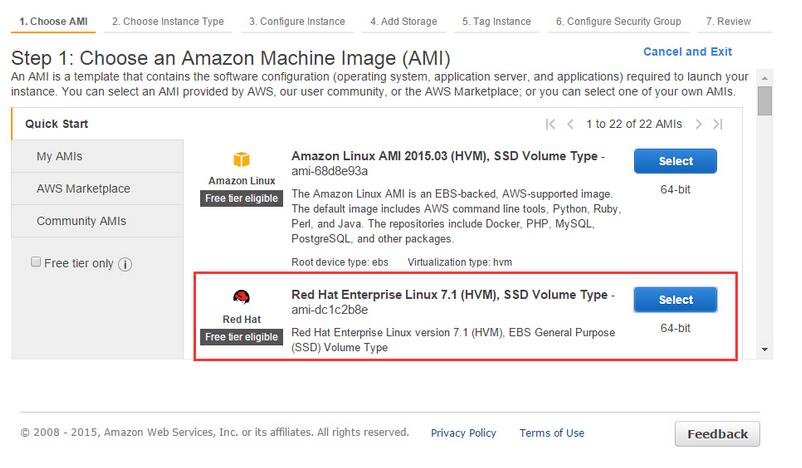Click the Red Hat logo icon

[x=241, y=297]
